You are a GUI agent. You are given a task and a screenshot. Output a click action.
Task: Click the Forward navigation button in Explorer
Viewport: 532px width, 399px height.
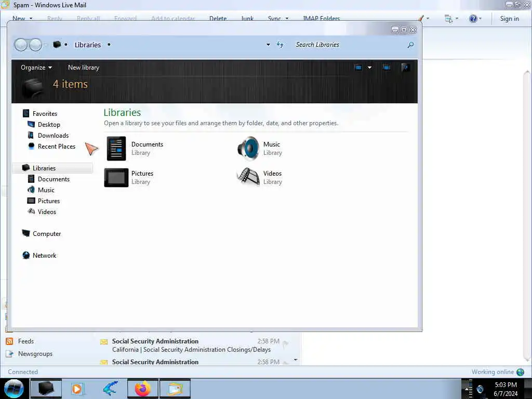(x=35, y=45)
